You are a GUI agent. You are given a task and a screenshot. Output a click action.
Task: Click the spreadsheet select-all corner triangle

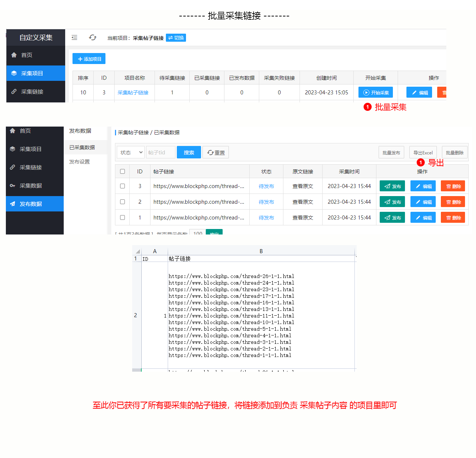point(138,251)
